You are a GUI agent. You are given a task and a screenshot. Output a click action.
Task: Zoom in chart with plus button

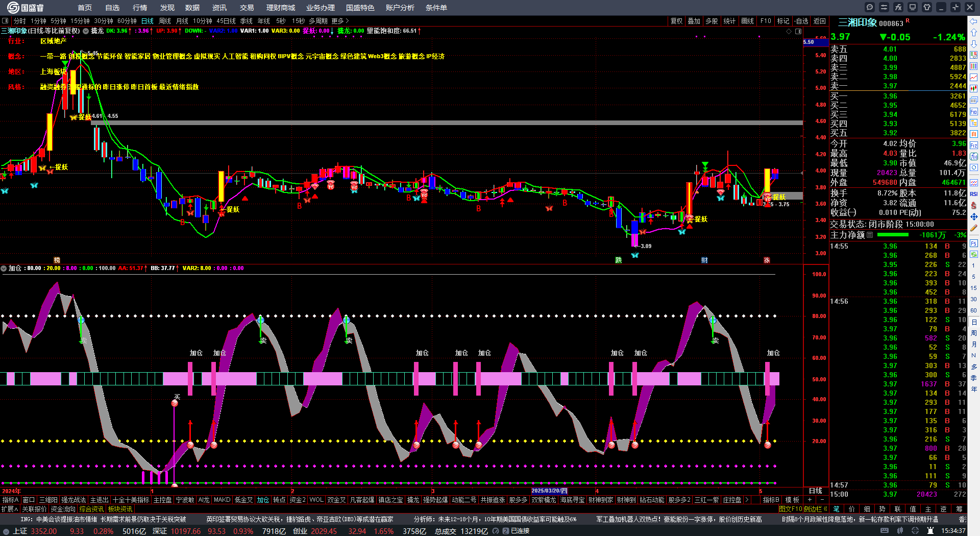810,500
